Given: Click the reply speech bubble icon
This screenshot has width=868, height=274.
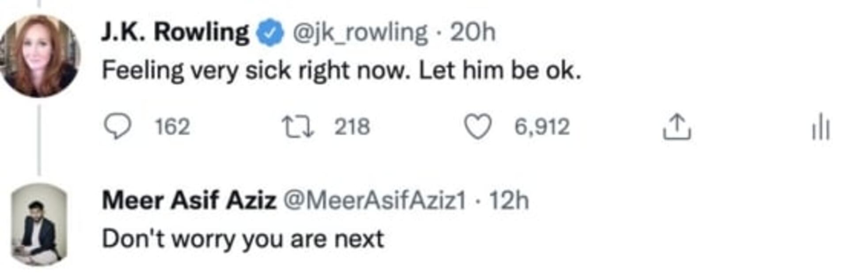Looking at the screenshot, I should coord(117,127).
